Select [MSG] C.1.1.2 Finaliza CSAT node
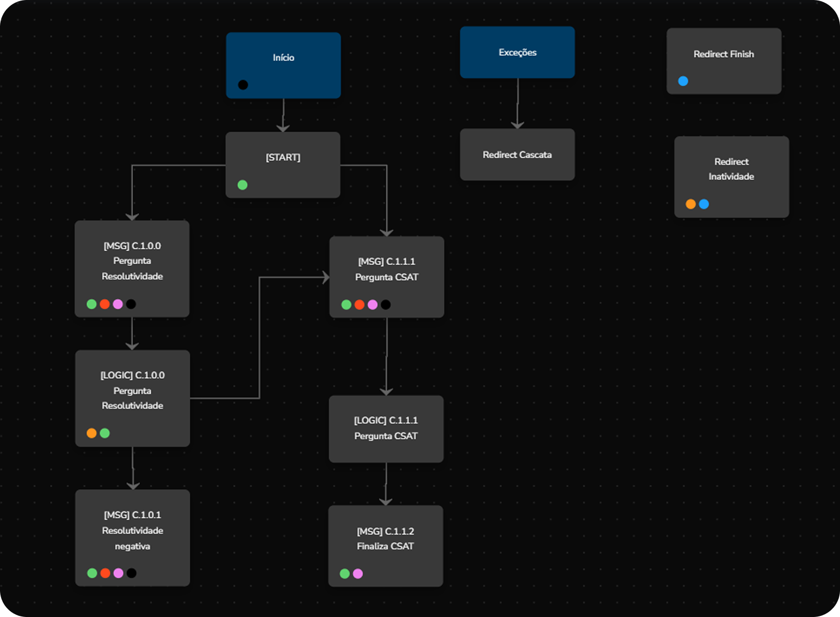 click(x=385, y=539)
